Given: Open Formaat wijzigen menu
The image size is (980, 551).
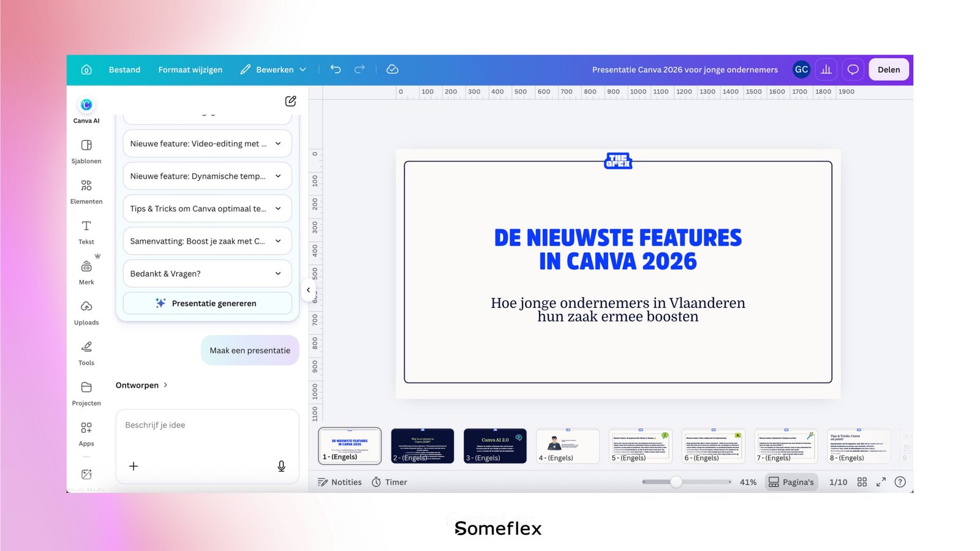Looking at the screenshot, I should [x=190, y=70].
